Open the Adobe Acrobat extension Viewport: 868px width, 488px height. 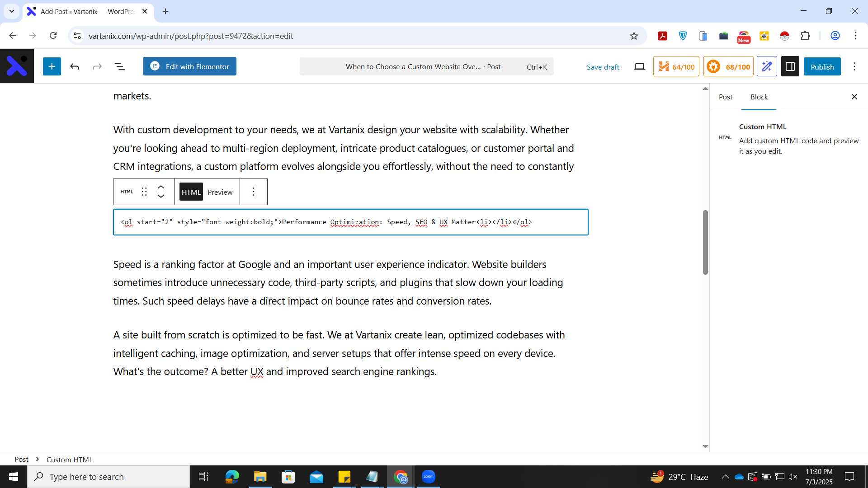coord(662,36)
